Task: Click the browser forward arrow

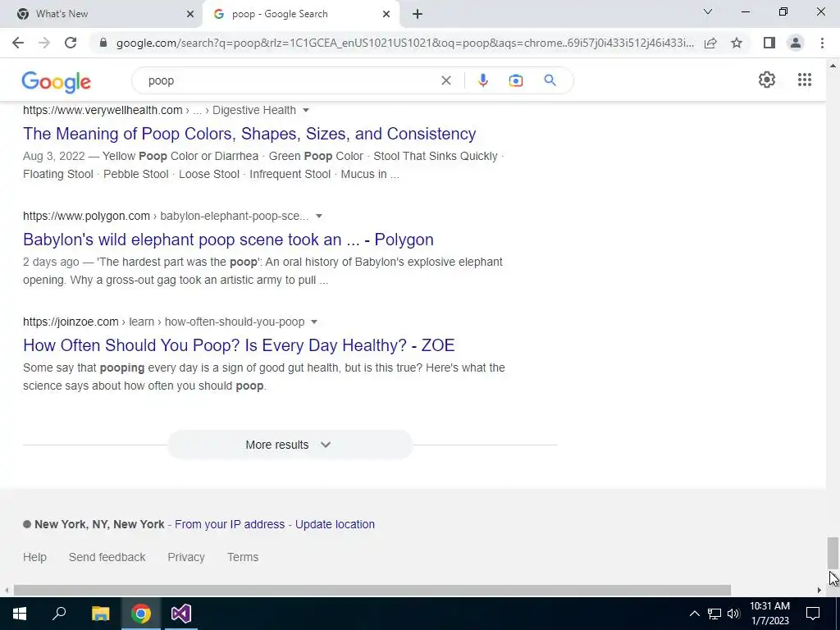Action: (44, 43)
